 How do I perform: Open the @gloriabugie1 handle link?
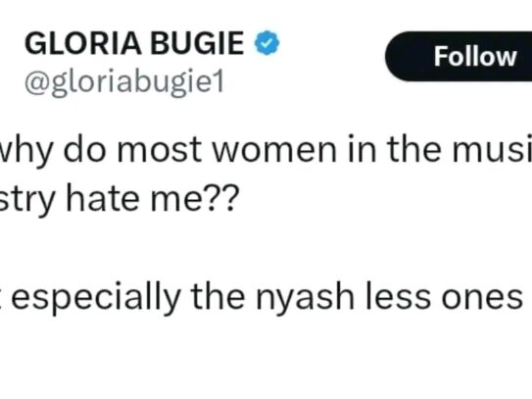[124, 81]
